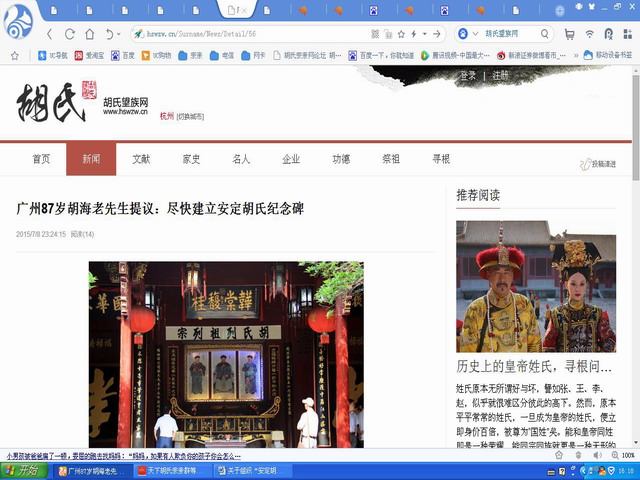Switch to 天下胡氏宗亲群 taskbar window

pyautogui.click(x=173, y=471)
